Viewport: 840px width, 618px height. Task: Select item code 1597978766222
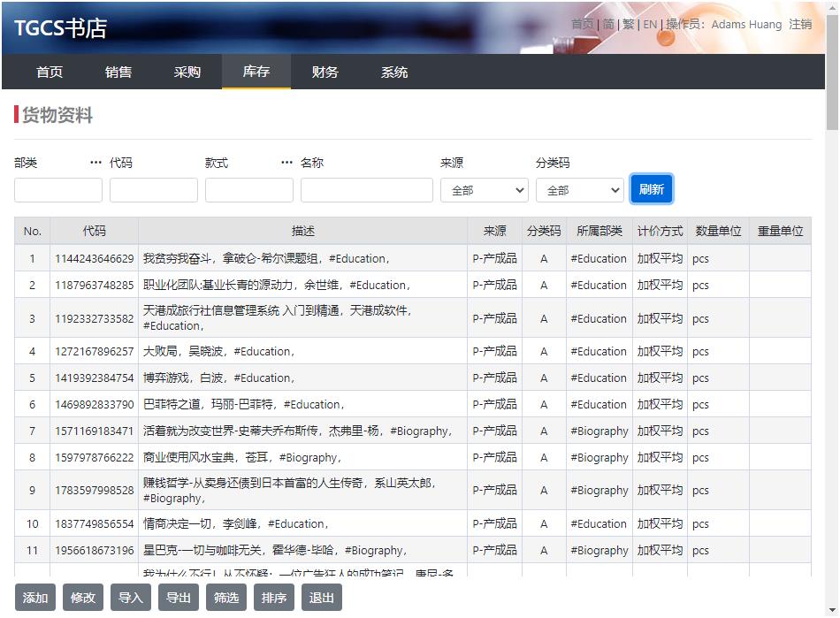click(95, 458)
